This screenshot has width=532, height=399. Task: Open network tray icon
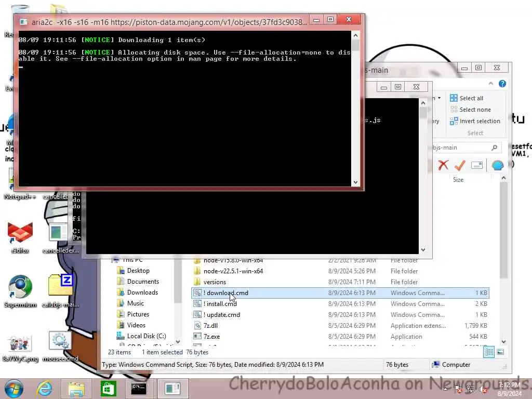(471, 389)
